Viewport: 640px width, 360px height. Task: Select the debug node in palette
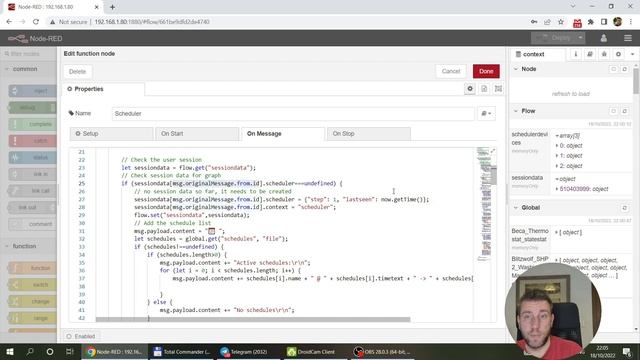(32, 107)
